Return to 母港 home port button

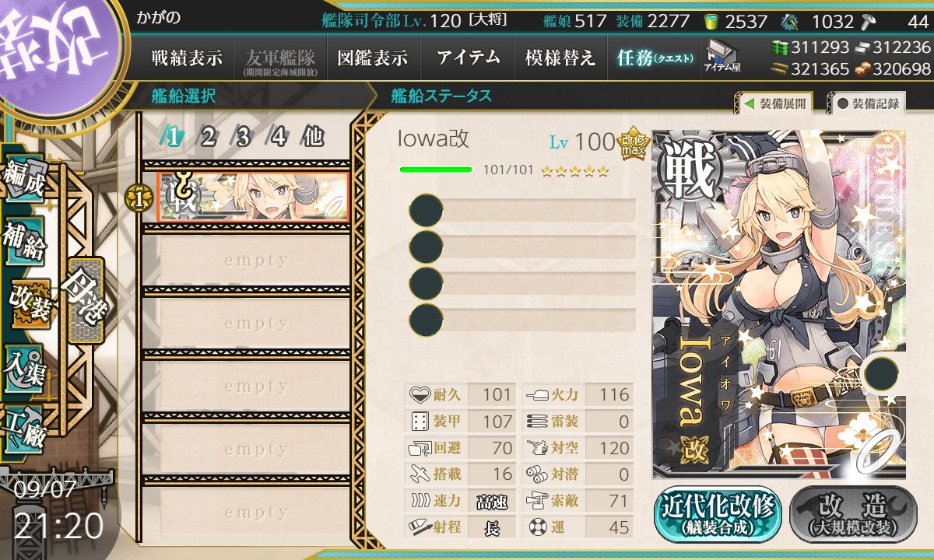click(84, 300)
